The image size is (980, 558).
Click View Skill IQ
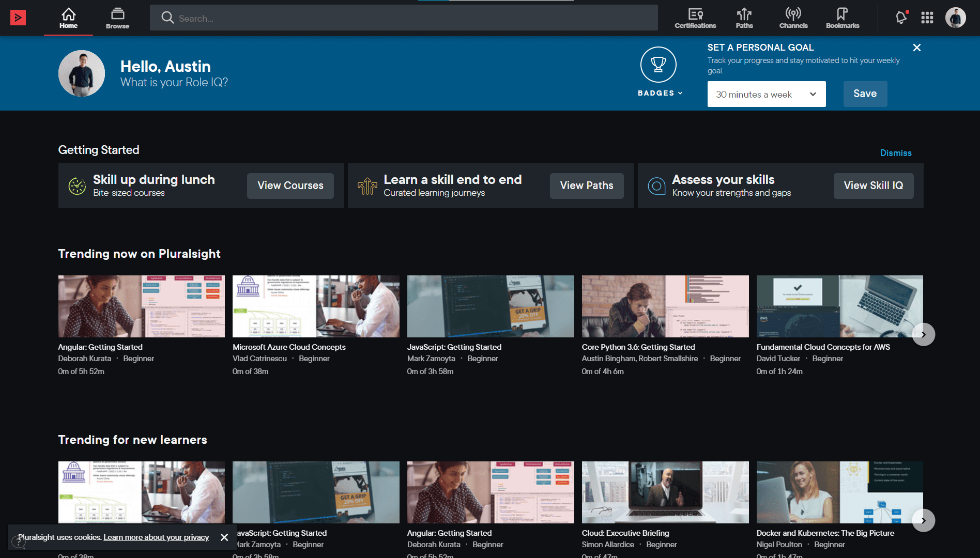873,185
